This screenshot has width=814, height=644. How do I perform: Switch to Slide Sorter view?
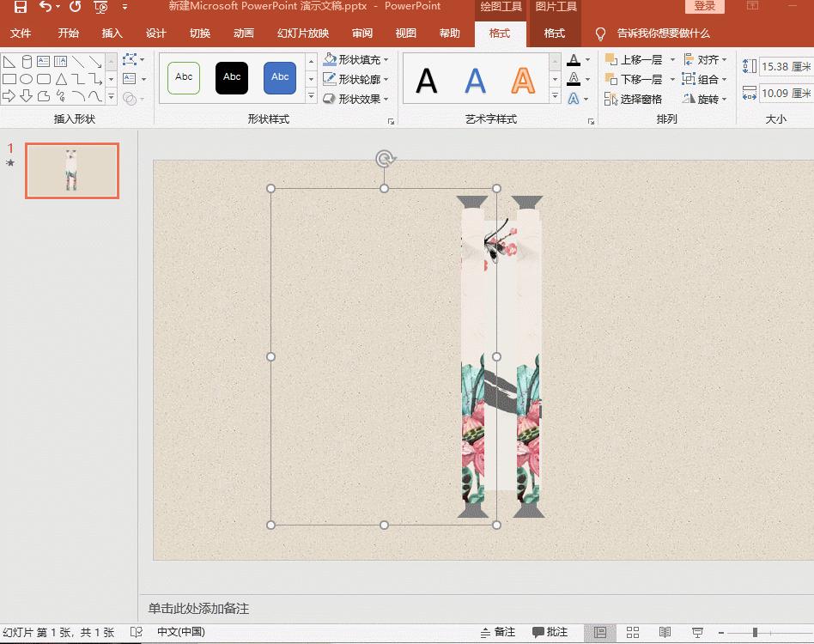tap(632, 631)
